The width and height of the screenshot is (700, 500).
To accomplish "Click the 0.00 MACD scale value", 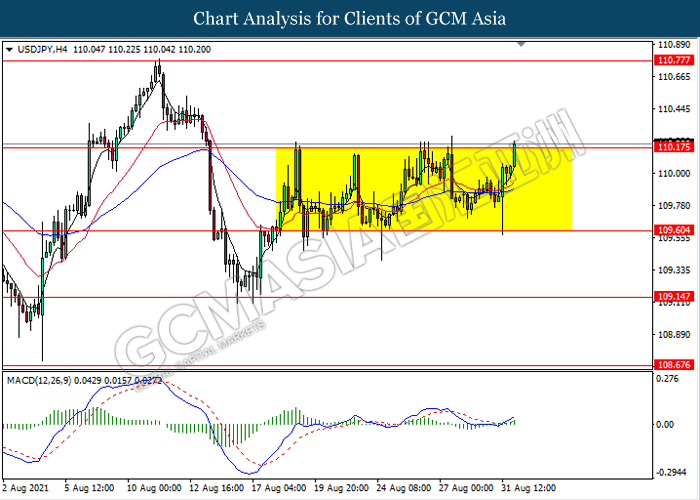I will [x=666, y=425].
